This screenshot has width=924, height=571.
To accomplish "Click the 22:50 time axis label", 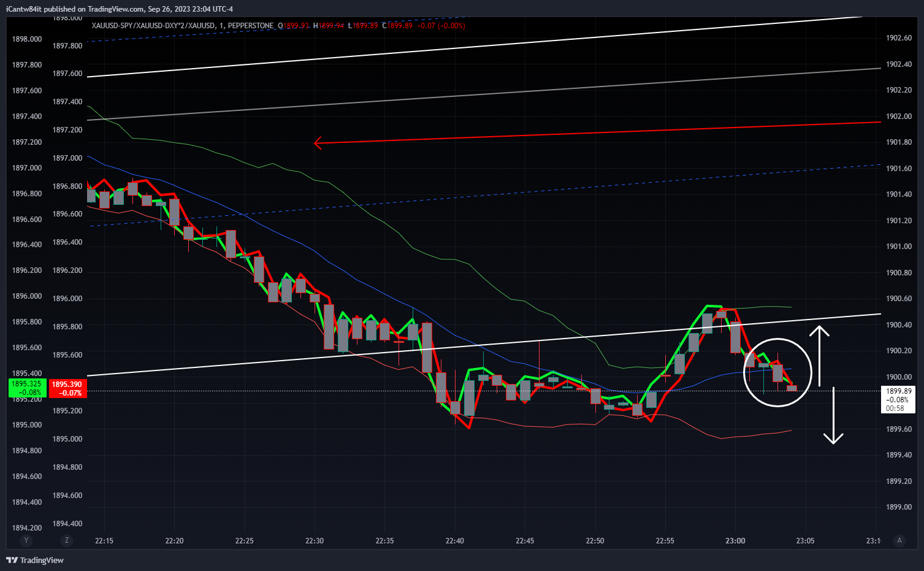I will [595, 541].
